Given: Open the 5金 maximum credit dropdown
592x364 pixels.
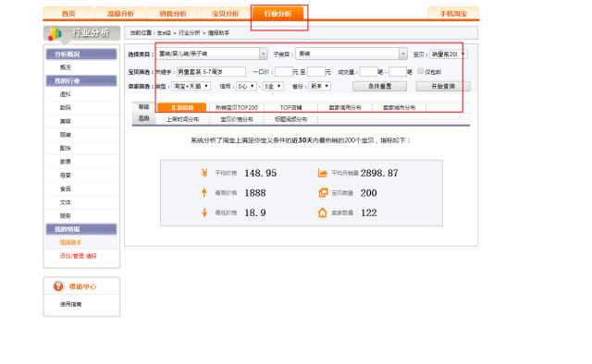Looking at the screenshot, I should coord(273,86).
